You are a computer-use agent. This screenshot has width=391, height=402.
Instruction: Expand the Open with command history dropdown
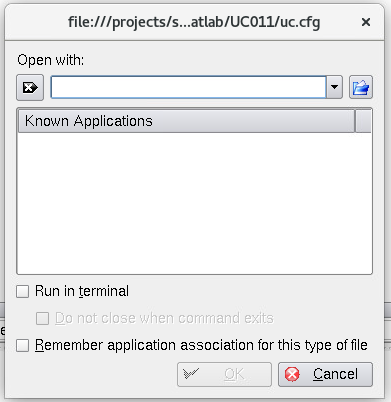coord(334,87)
